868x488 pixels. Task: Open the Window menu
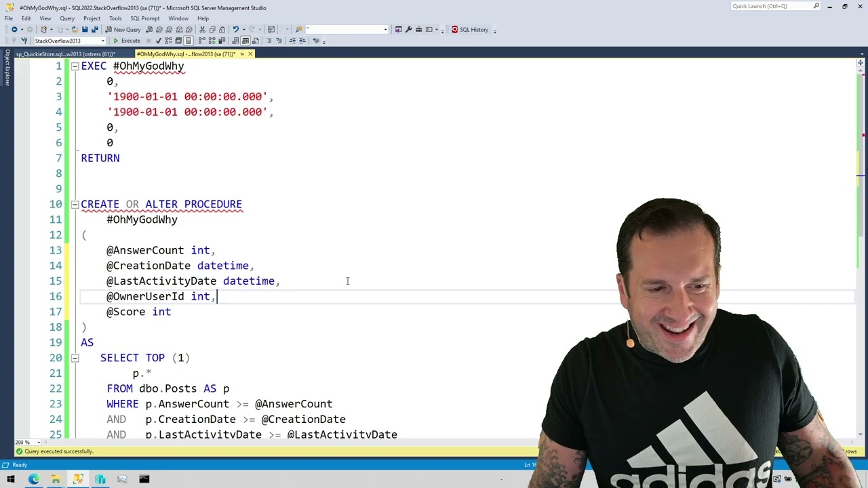coord(178,18)
